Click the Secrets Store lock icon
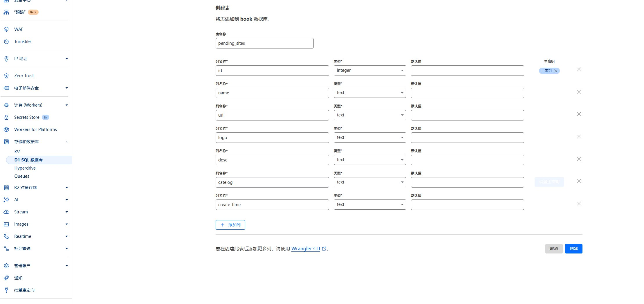Screen dimensions: 644x304 point(6,117)
